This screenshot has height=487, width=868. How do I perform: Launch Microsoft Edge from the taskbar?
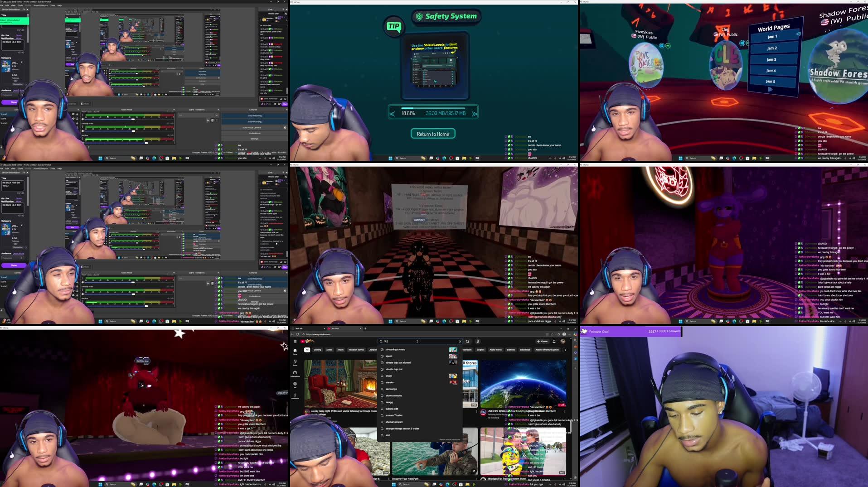(x=447, y=484)
